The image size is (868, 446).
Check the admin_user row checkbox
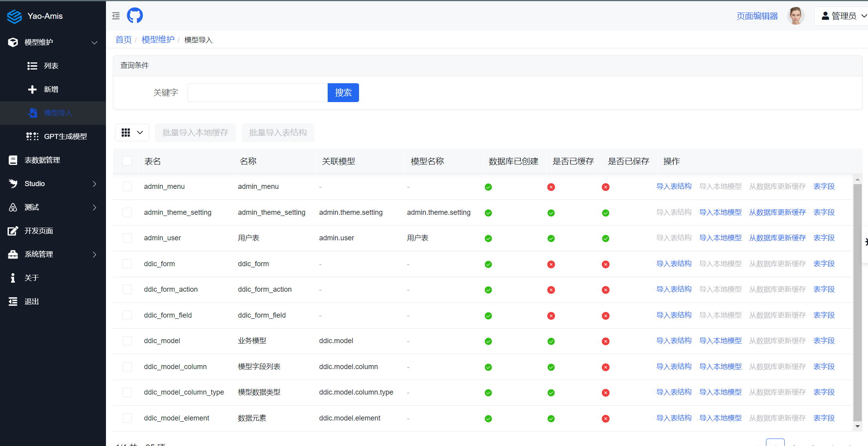127,238
